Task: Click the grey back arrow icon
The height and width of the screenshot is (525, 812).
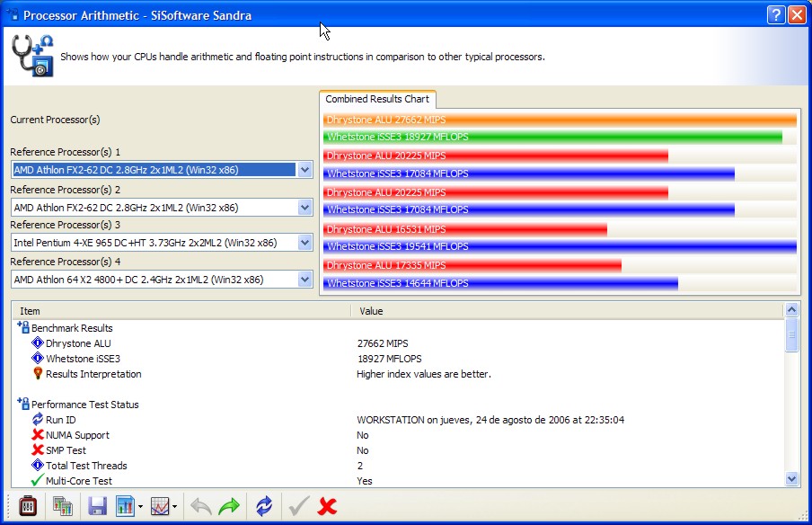Action: 201,506
